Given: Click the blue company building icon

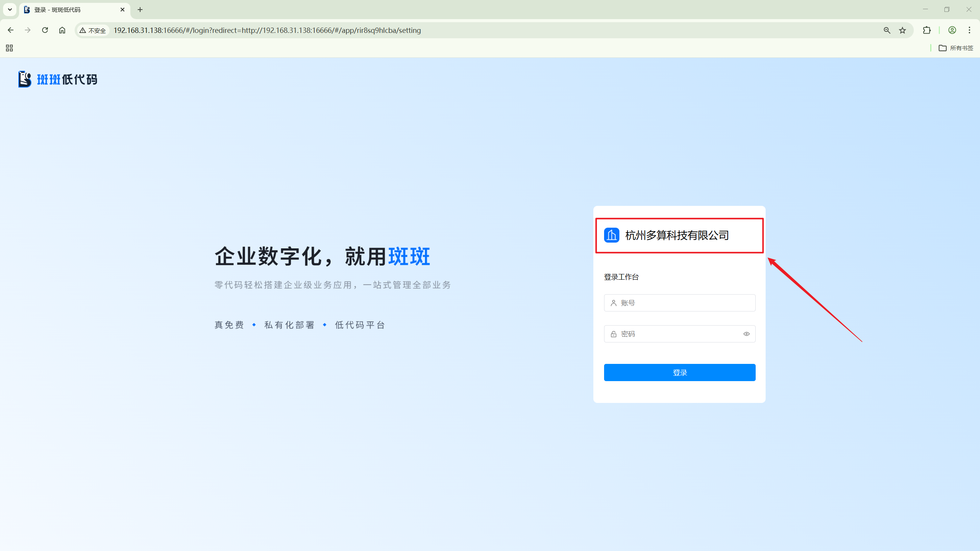Looking at the screenshot, I should point(611,235).
